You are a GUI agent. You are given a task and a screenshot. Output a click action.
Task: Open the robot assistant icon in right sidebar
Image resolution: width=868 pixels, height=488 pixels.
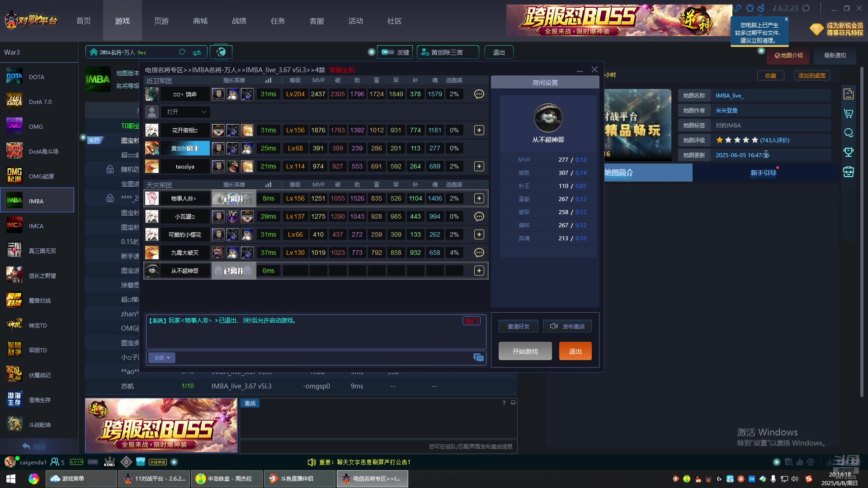click(x=849, y=172)
